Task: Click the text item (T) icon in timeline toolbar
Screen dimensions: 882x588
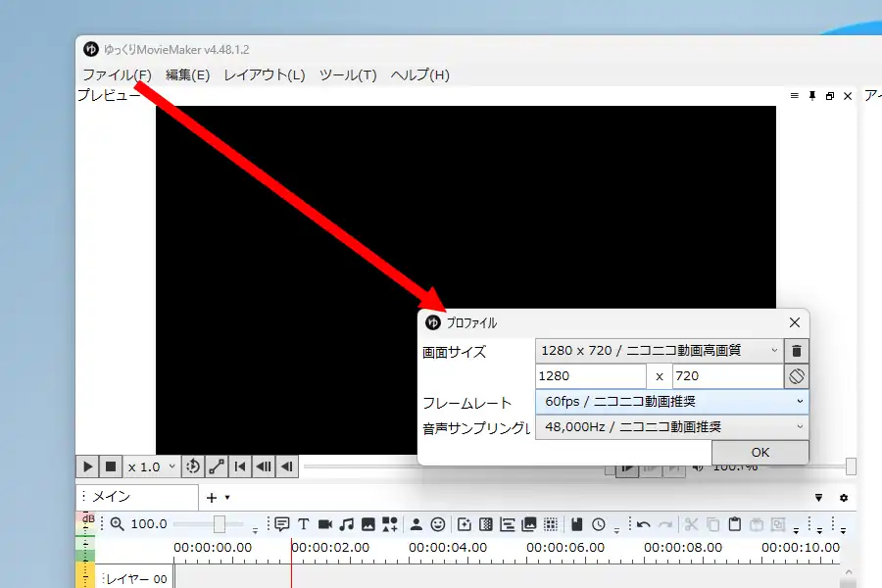Action: 304,524
